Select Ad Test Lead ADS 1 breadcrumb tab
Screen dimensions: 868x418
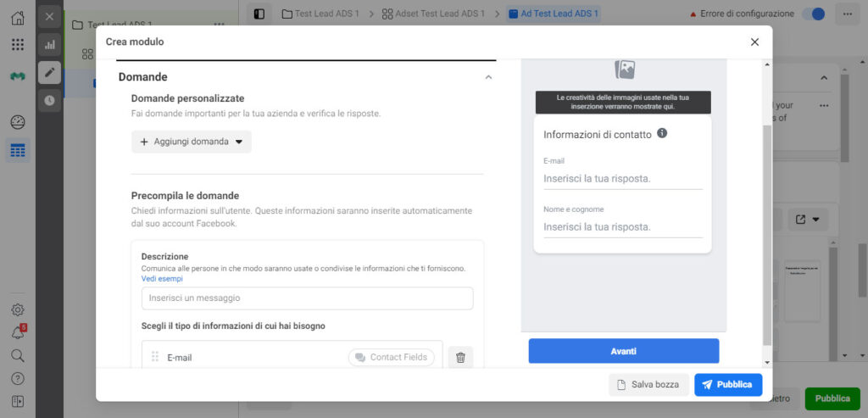[553, 14]
